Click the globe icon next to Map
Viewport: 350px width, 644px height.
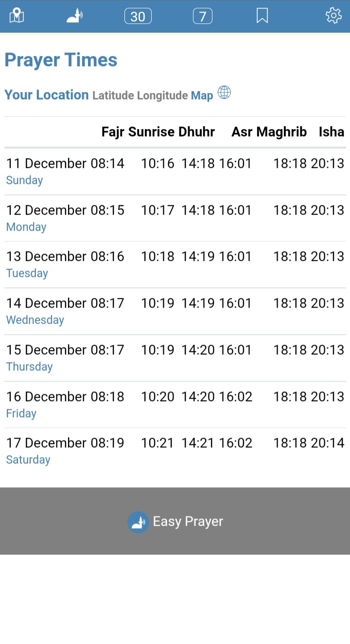coord(224,92)
